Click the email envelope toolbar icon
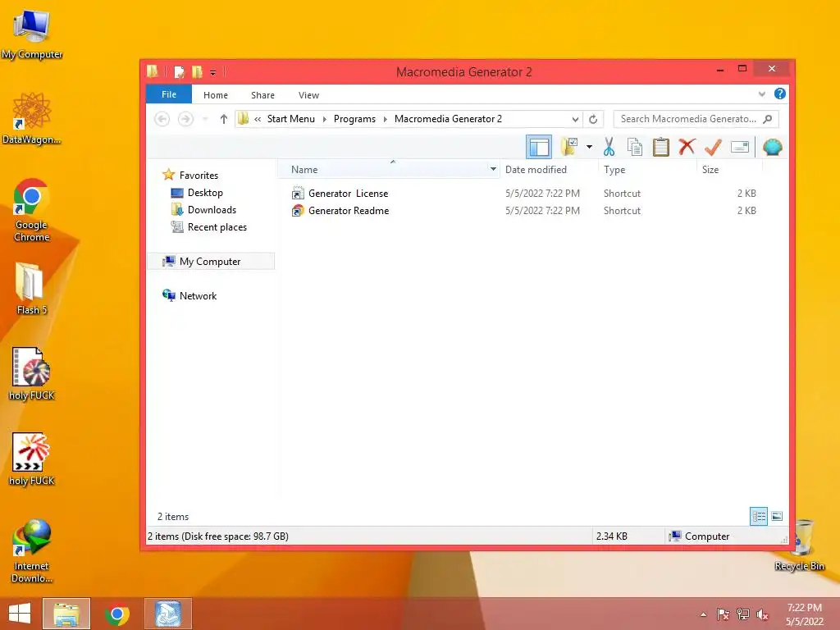The image size is (840, 630). click(x=740, y=147)
